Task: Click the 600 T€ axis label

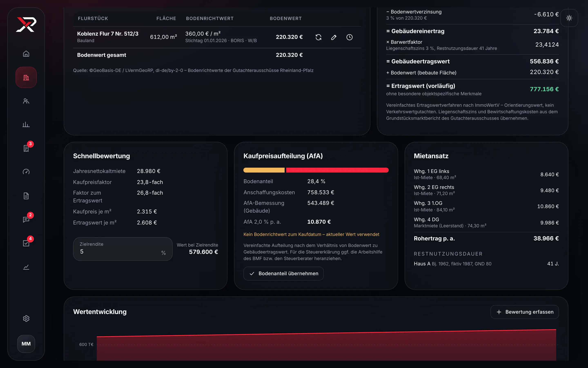Action: [86, 344]
